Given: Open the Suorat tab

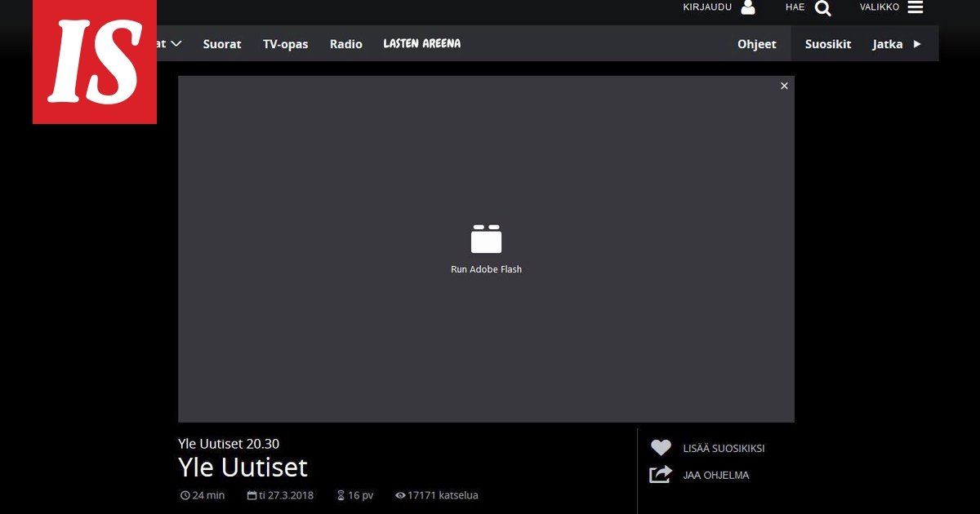Looking at the screenshot, I should (222, 44).
